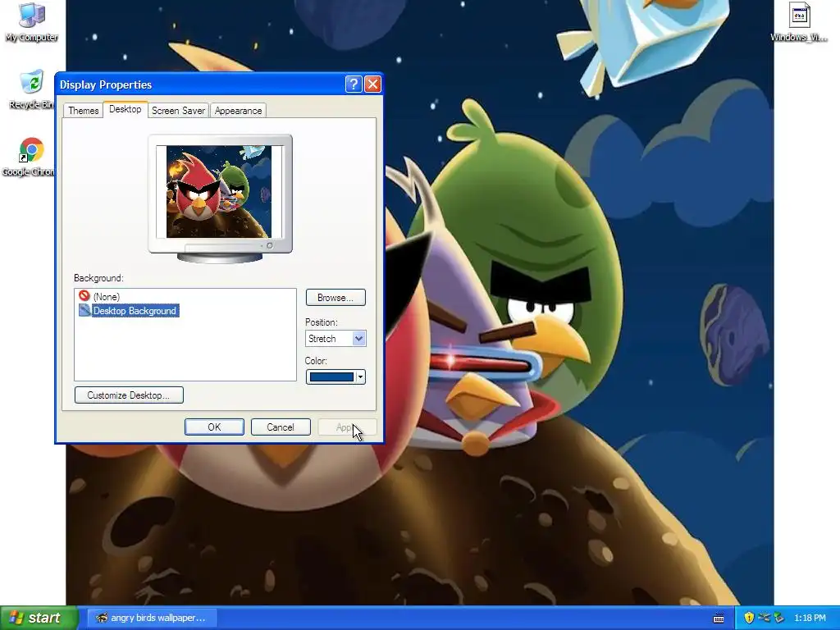Expand the Color picker dropdown arrow
Viewport: 840px width, 630px height.
[x=361, y=377]
